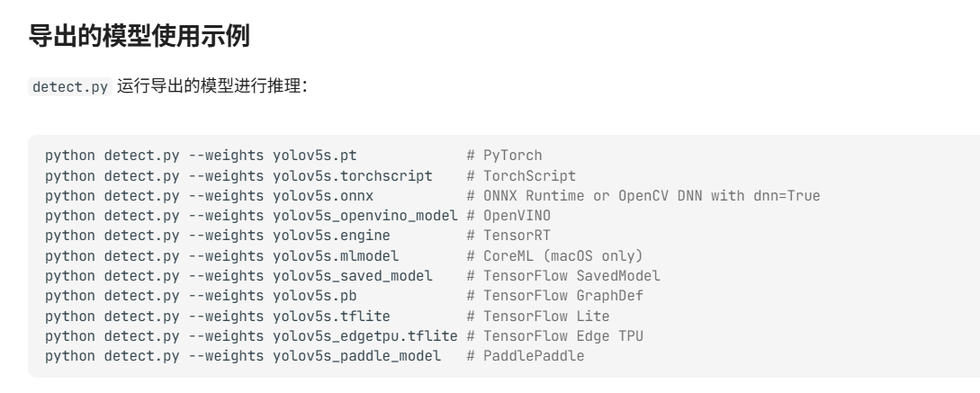Viewport: 980px width, 393px height.
Task: Click the ONNX Runtime or OpenCV DNN comment
Action: tap(643, 196)
